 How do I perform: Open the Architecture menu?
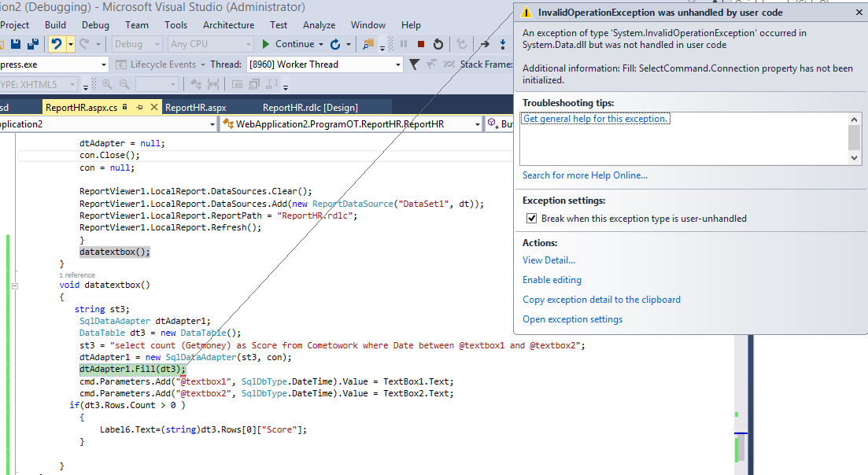click(228, 25)
